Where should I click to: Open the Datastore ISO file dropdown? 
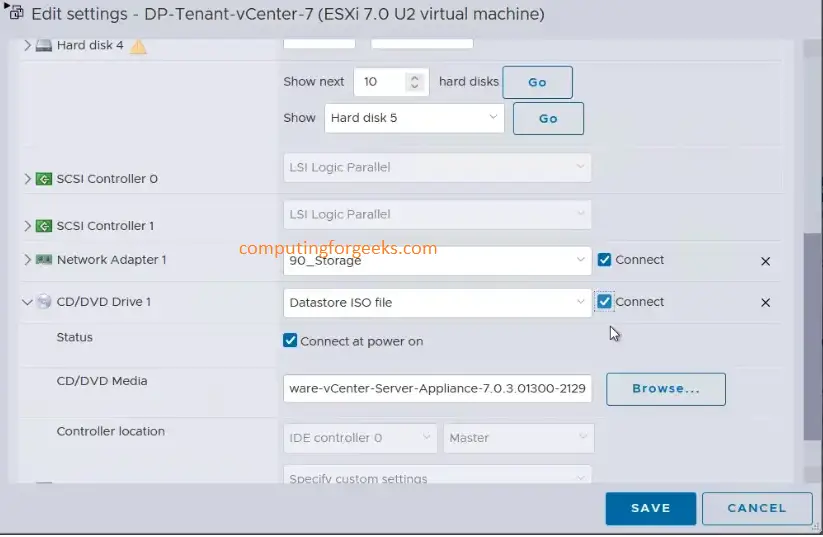click(437, 303)
